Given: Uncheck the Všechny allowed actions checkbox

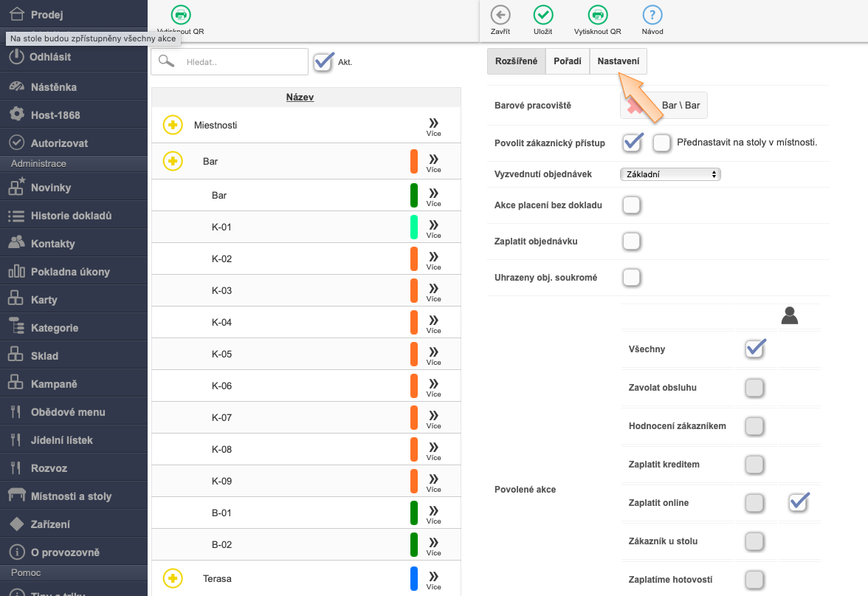Looking at the screenshot, I should click(754, 349).
